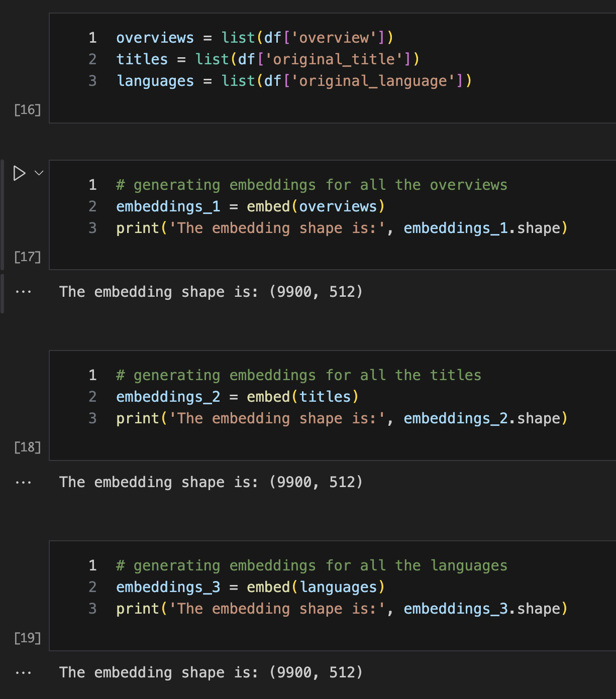Select the highlighted bar left of the output text
This screenshot has width=616, height=699.
point(2,291)
